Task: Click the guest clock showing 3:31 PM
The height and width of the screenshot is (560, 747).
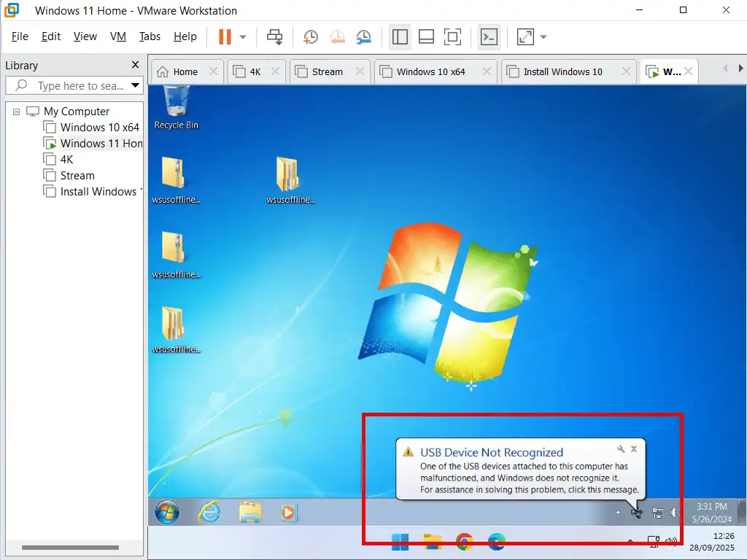Action: [712, 513]
